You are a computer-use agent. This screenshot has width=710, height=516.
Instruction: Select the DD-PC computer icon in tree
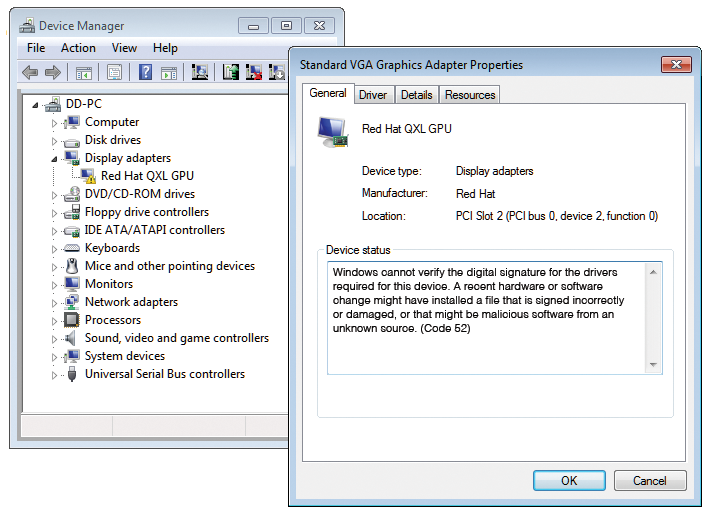[53, 104]
